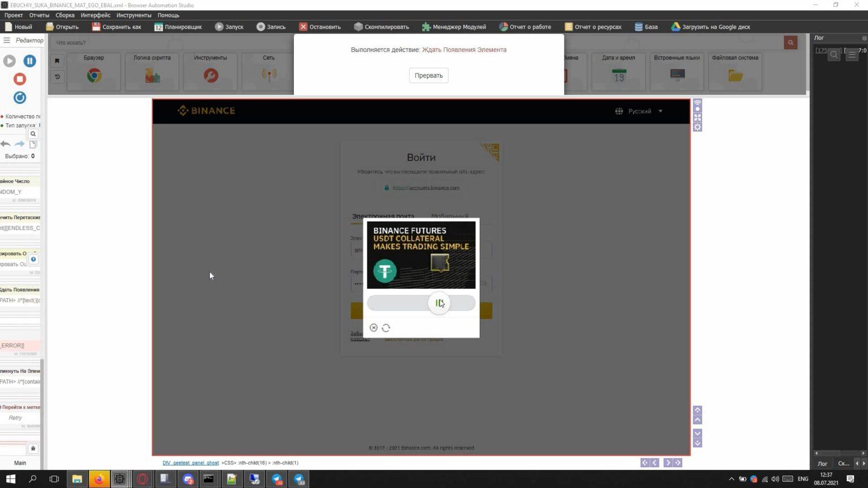
Task: Click the Log panel menu icon
Action: 852,55
